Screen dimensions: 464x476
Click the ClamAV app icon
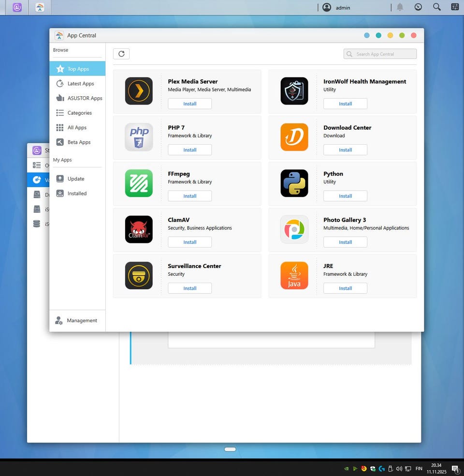[x=139, y=229]
